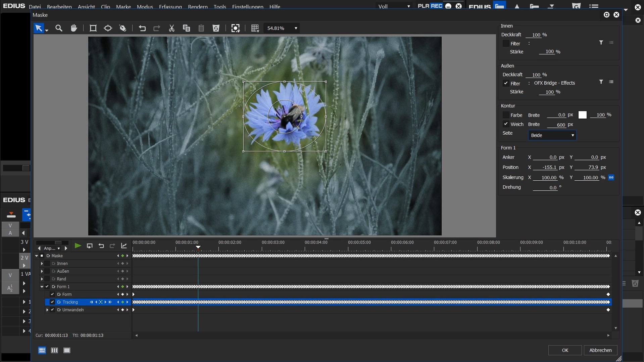
Task: Open the motion tracking focus options
Action: (x=236, y=28)
